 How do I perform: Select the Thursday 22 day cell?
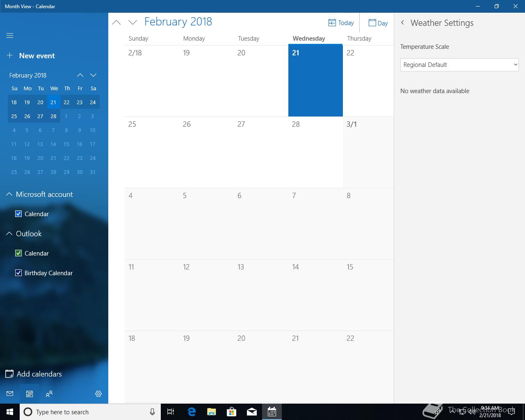pyautogui.click(x=368, y=80)
